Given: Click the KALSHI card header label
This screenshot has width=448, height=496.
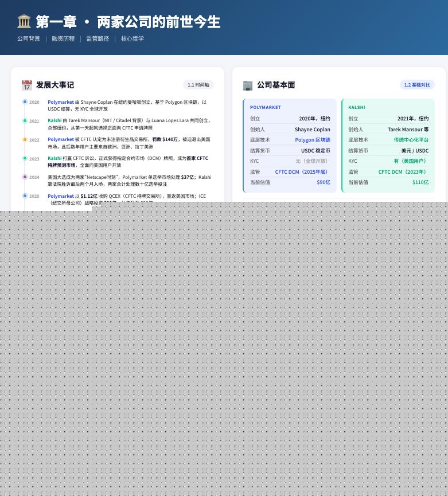Looking at the screenshot, I should point(357,108).
